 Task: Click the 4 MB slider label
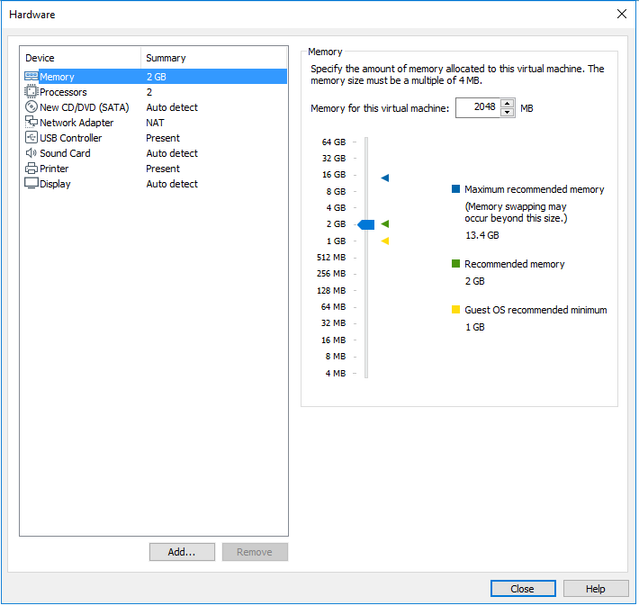pyautogui.click(x=335, y=373)
